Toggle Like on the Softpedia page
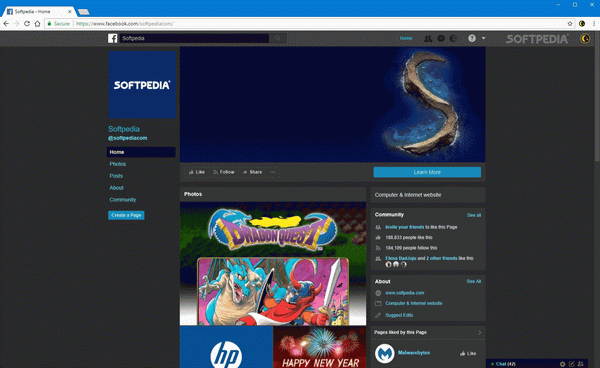 coord(197,172)
